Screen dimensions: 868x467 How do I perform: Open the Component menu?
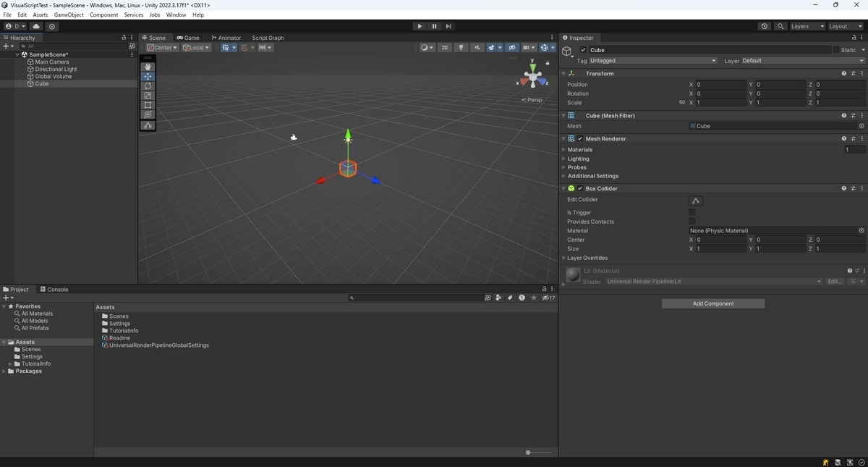click(x=103, y=14)
